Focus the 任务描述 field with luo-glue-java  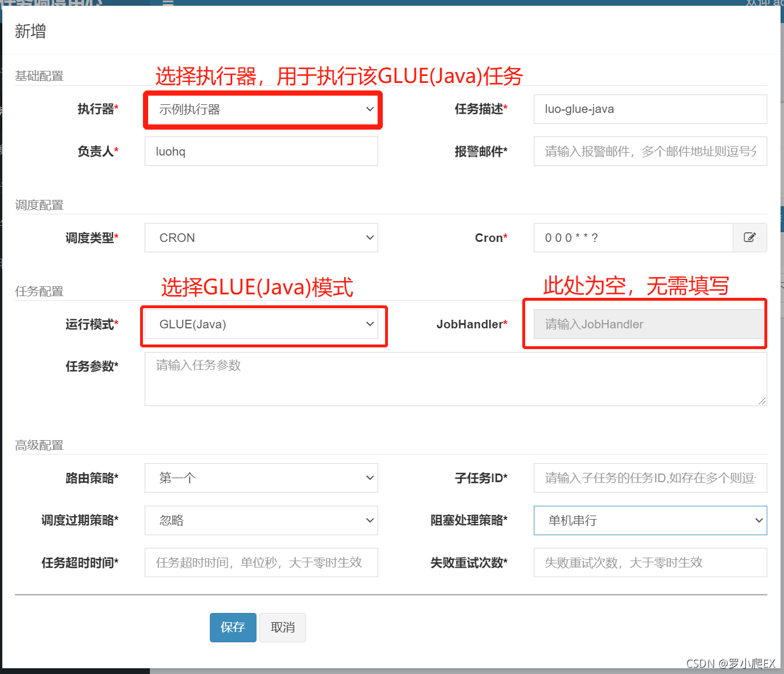pyautogui.click(x=650, y=109)
